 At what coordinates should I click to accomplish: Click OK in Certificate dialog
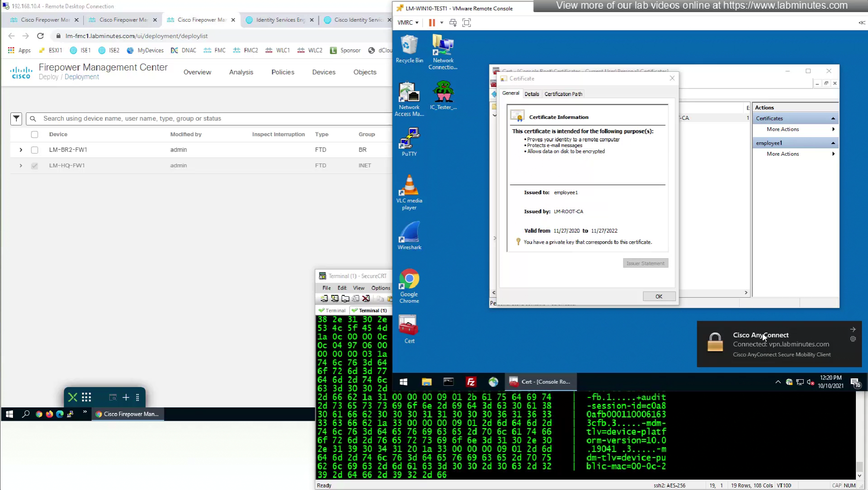pos(658,296)
